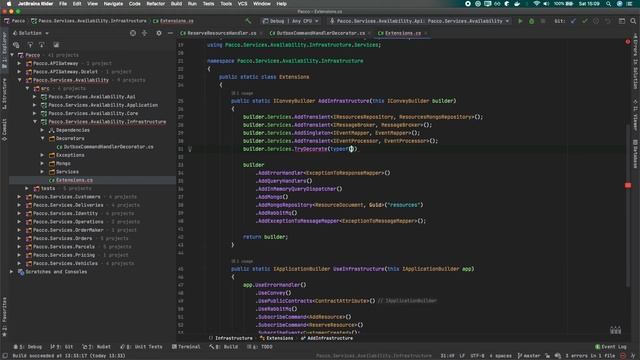Toggle the Database right side panel

click(x=636, y=154)
